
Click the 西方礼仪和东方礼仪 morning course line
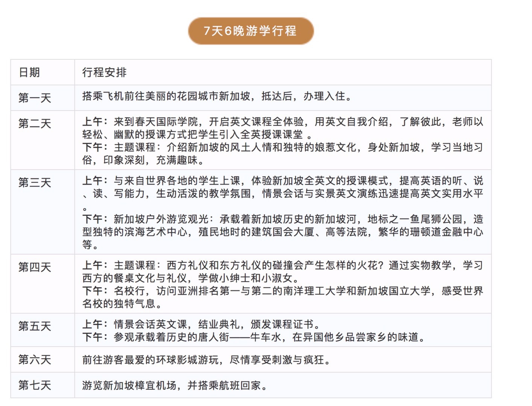click(282, 266)
